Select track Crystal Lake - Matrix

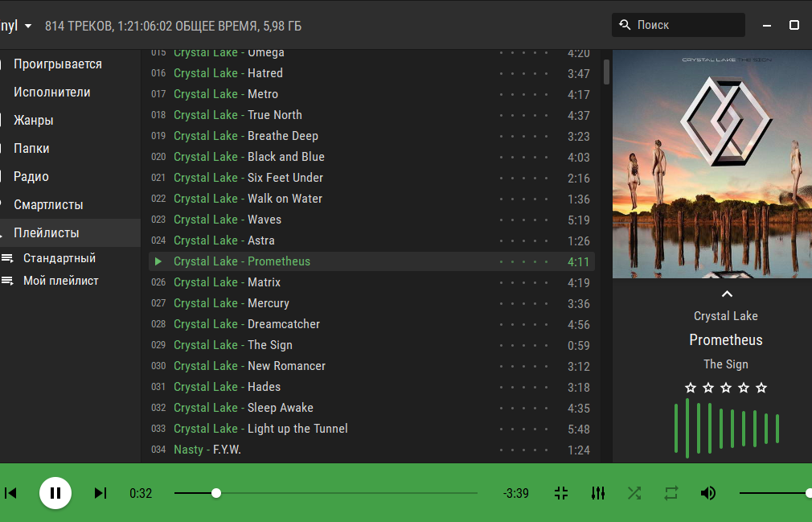(371, 282)
